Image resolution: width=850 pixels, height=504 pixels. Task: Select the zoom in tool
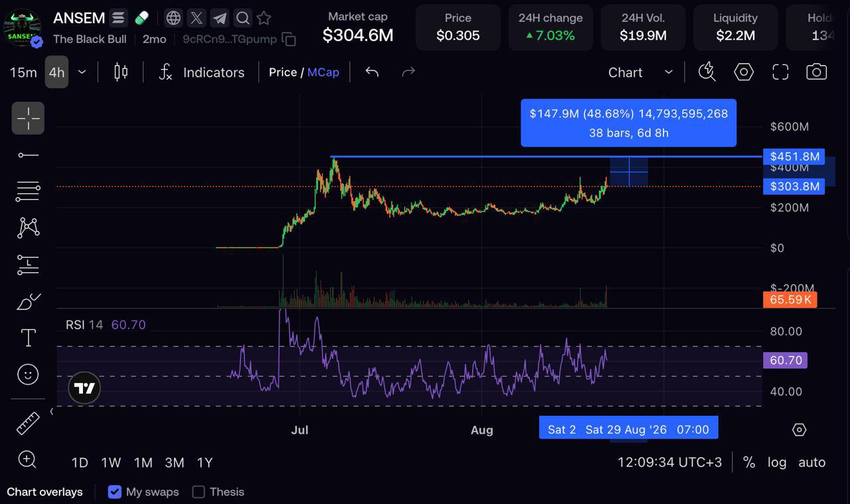click(x=28, y=459)
